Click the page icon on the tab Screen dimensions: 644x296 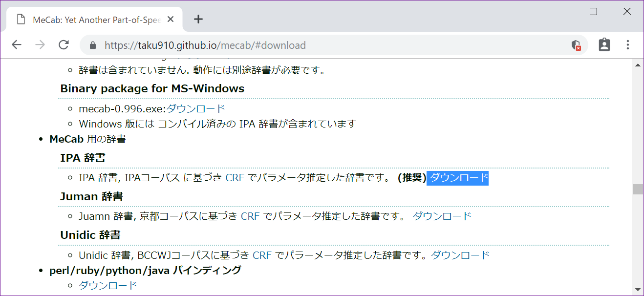21,19
